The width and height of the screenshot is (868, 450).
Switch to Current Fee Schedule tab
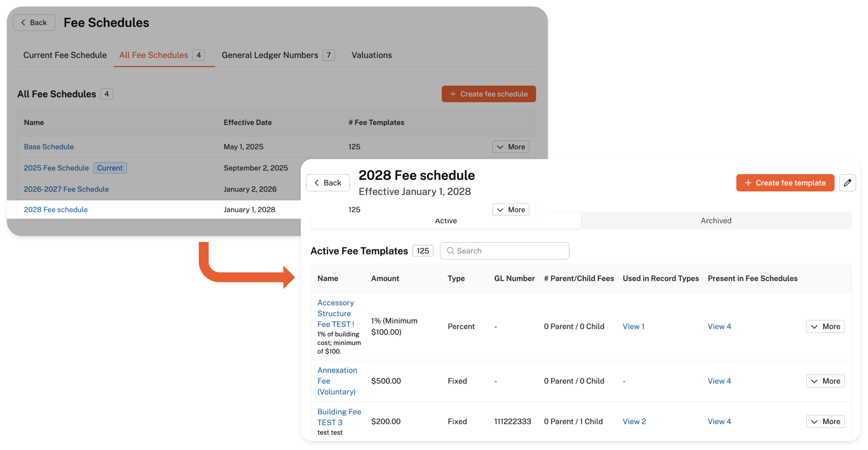[65, 55]
